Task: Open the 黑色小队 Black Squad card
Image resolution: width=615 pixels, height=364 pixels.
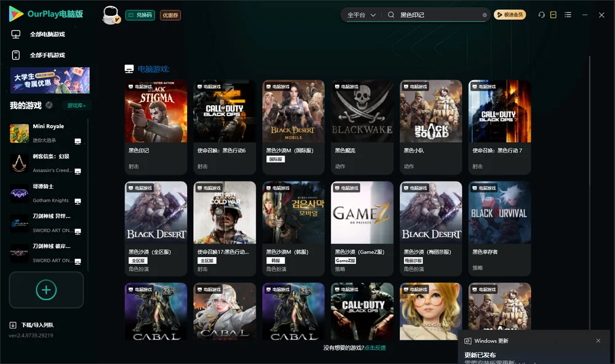Action: pyautogui.click(x=430, y=127)
